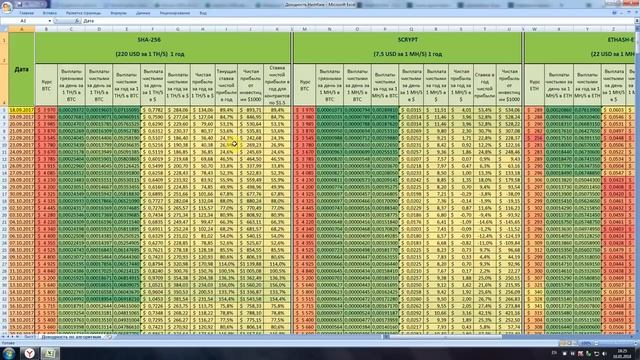Switch to Page Break Preview in status bar

576,343
